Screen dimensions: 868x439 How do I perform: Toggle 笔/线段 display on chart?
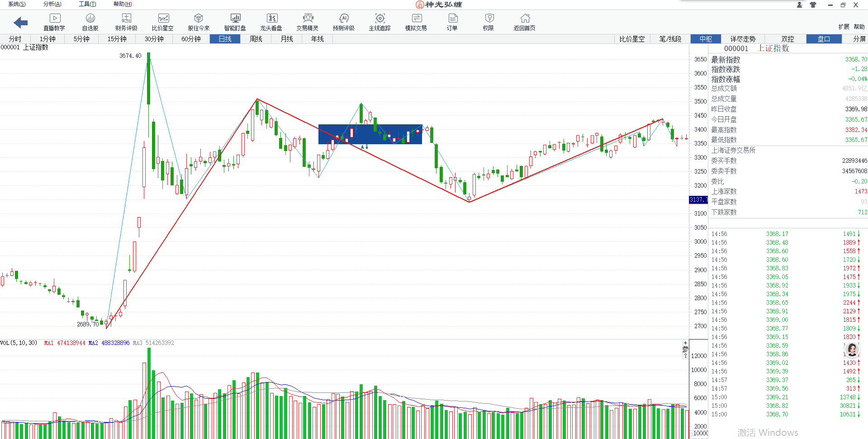point(670,39)
